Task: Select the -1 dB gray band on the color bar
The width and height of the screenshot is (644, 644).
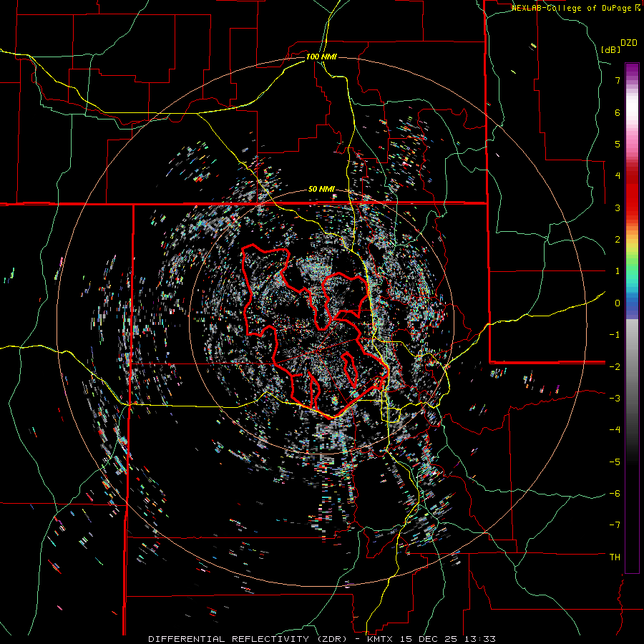Action: click(x=632, y=335)
